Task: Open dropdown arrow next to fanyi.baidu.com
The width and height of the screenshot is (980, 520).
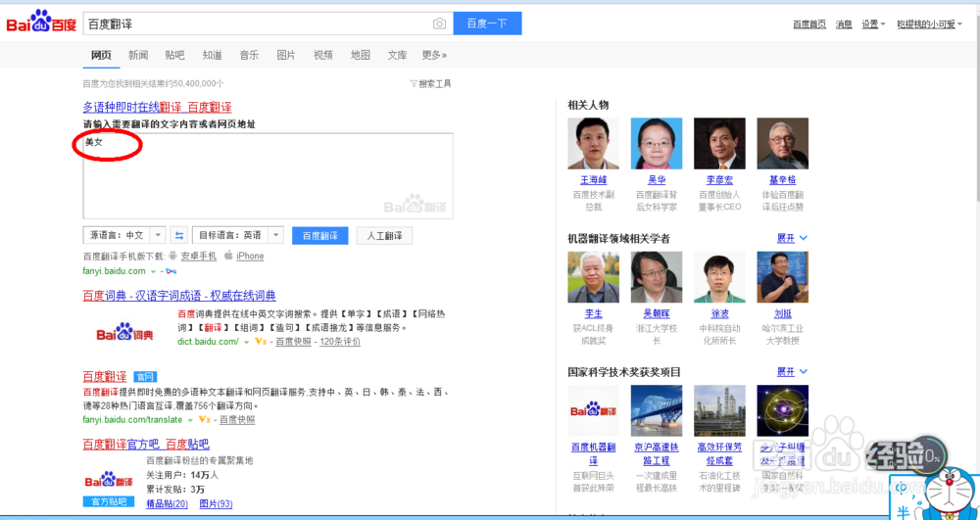Action: point(153,271)
